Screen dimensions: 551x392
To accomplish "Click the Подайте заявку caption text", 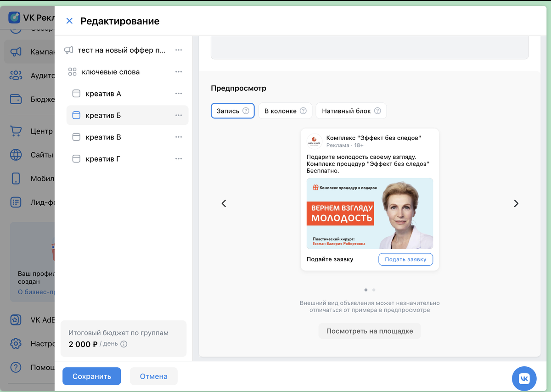I will tap(330, 259).
